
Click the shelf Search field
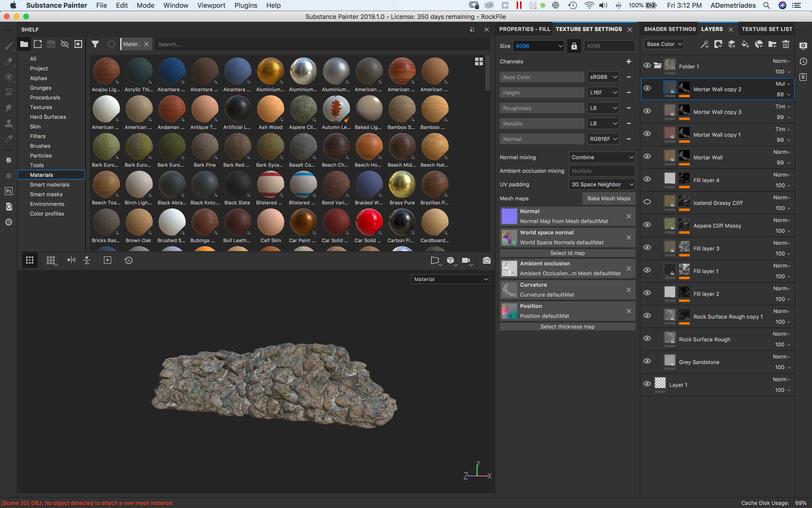pyautogui.click(x=322, y=44)
